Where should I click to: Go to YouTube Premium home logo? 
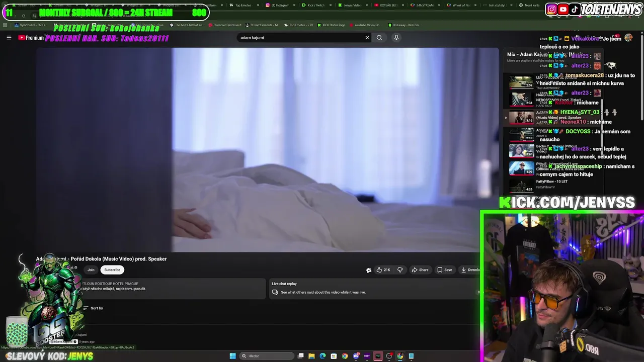(x=31, y=38)
